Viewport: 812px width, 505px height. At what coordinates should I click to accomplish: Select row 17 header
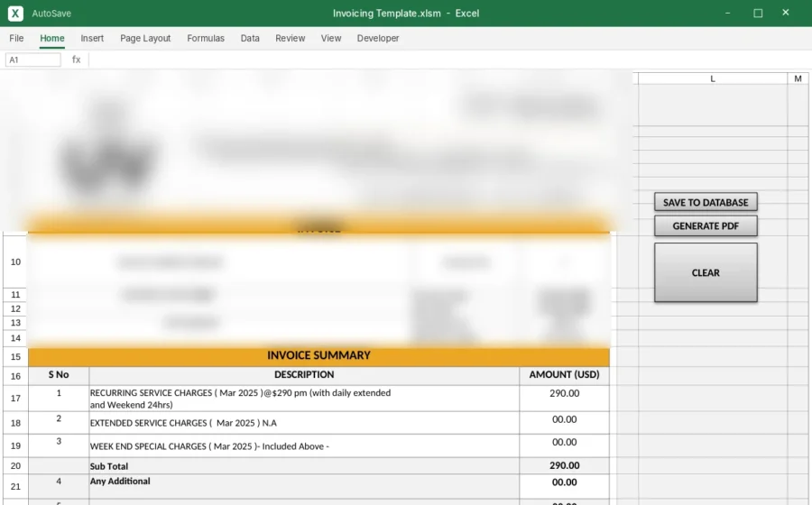tap(15, 399)
